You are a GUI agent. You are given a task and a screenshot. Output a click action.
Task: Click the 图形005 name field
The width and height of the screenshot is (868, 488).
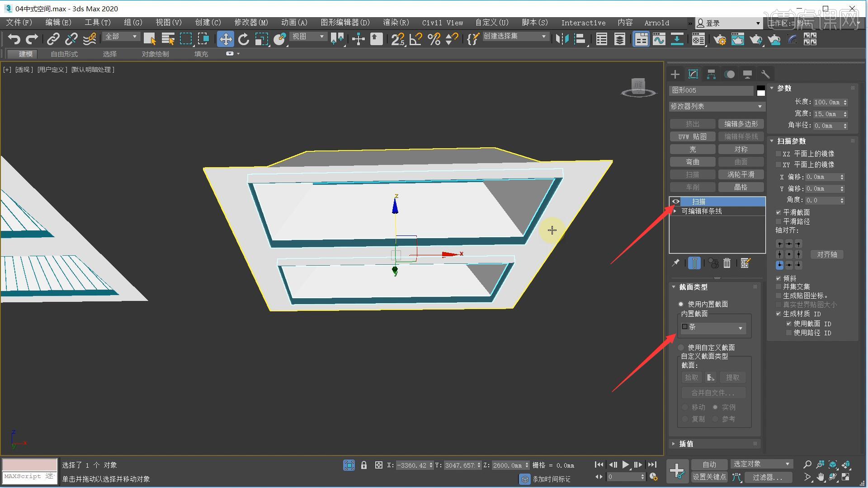(710, 90)
